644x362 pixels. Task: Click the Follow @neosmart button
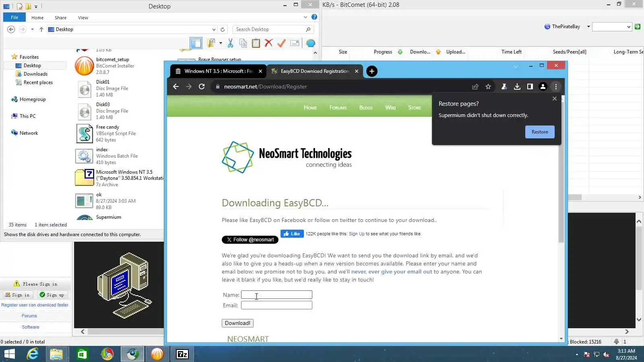click(x=250, y=240)
